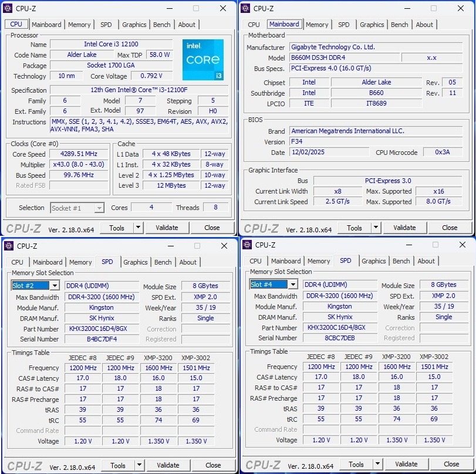The image size is (476, 474).
Task: Open Bench tab in the CPU window
Action: coord(162,25)
